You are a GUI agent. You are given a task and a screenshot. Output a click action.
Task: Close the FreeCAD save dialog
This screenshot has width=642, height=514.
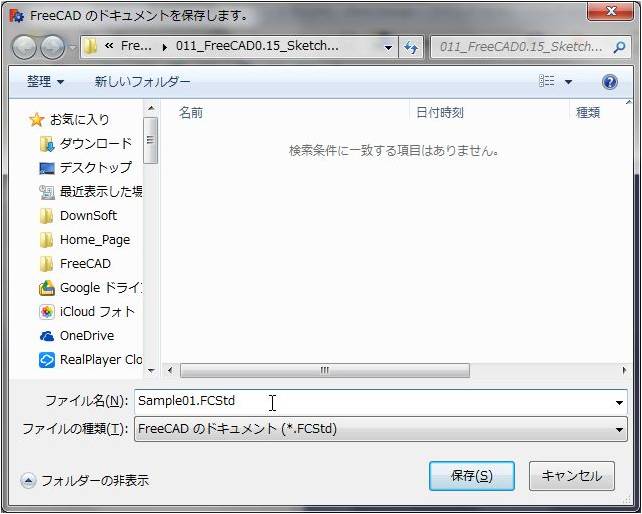pos(610,11)
